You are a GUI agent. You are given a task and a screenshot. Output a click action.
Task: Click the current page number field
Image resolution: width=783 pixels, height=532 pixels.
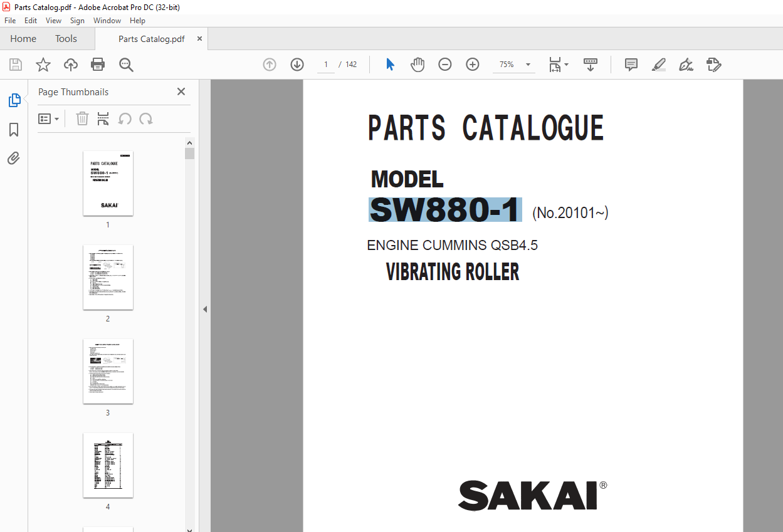(326, 65)
